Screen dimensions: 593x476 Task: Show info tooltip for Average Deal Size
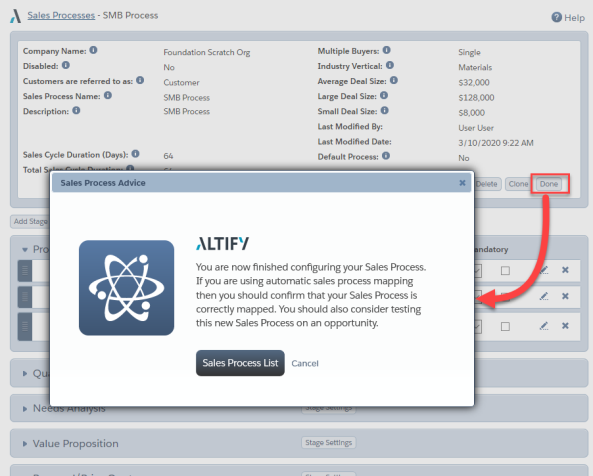pos(394,80)
